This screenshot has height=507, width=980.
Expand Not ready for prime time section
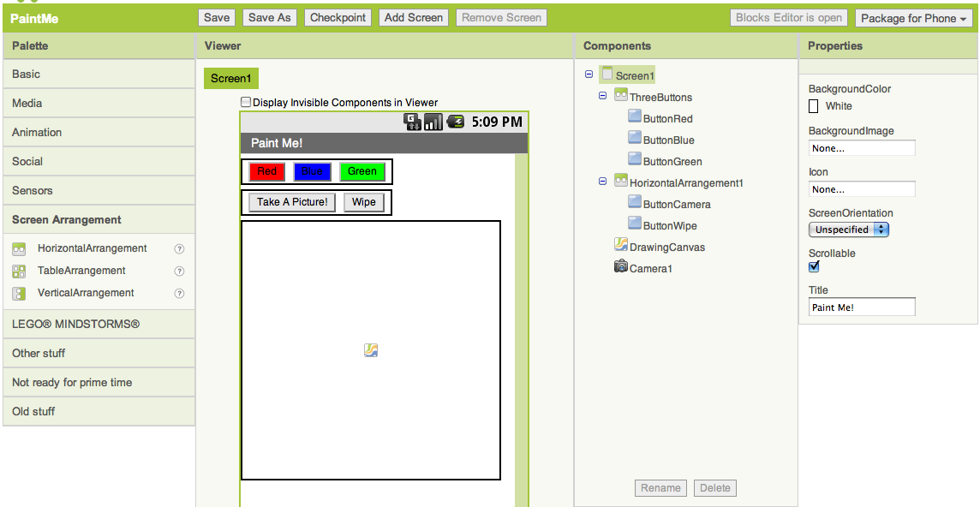pos(99,382)
